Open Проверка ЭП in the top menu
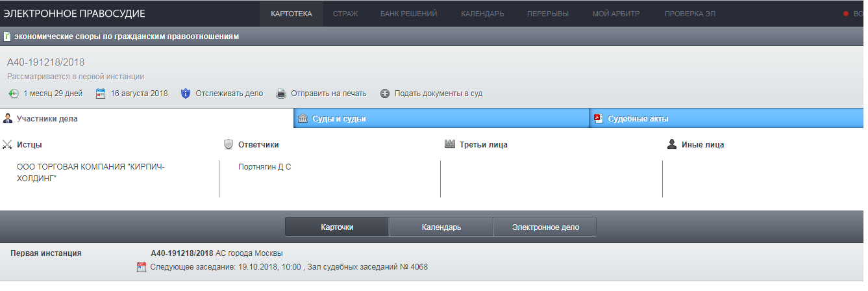 [689, 14]
